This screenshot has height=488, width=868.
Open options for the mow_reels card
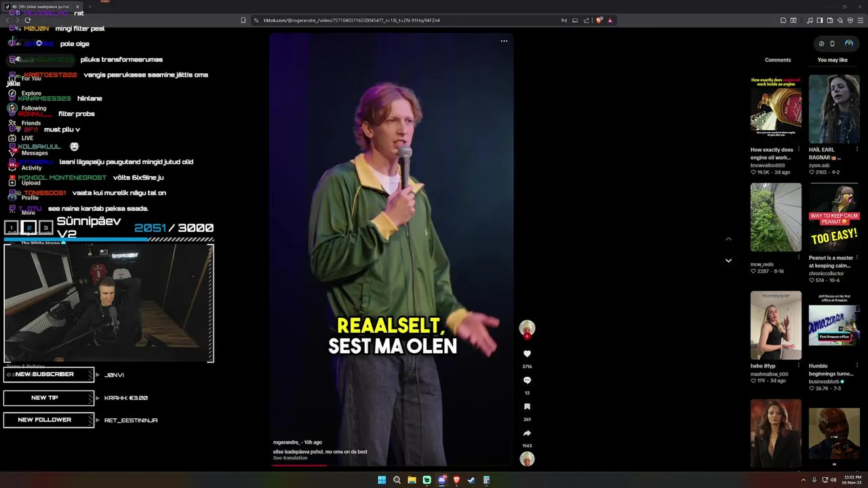point(798,258)
